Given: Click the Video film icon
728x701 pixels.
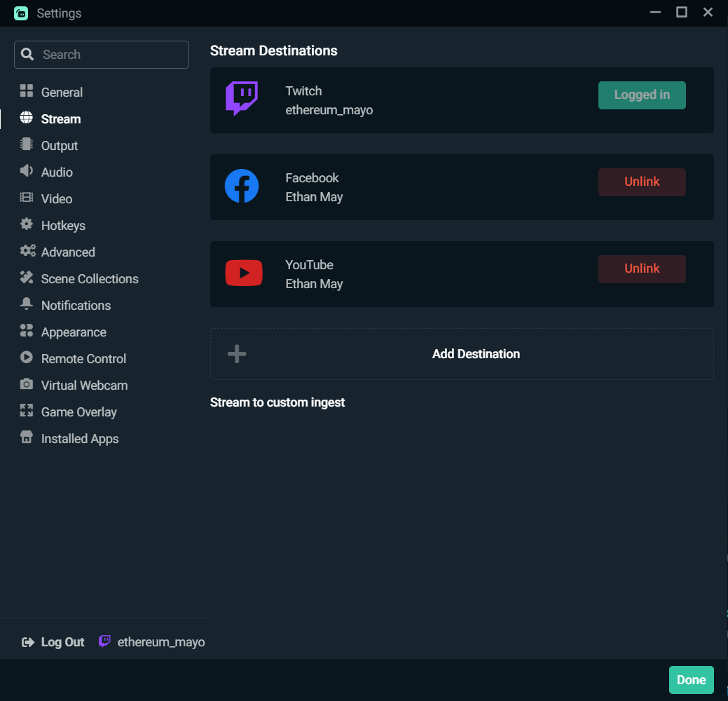Looking at the screenshot, I should (27, 198).
